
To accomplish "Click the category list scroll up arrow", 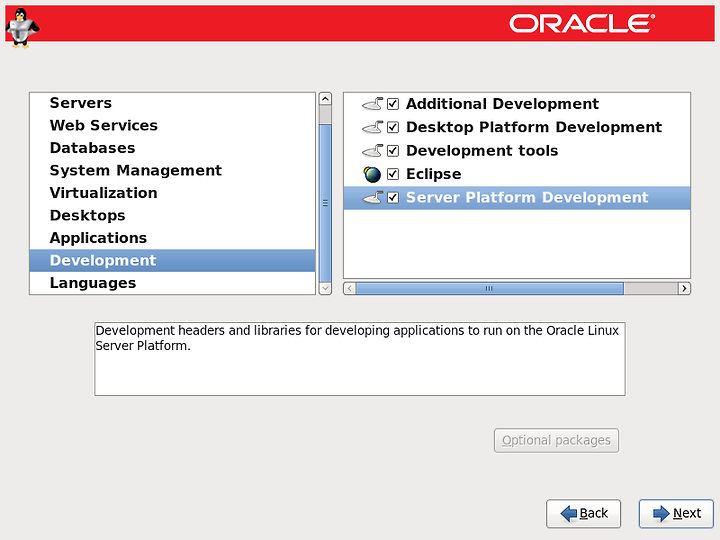I will pyautogui.click(x=325, y=99).
